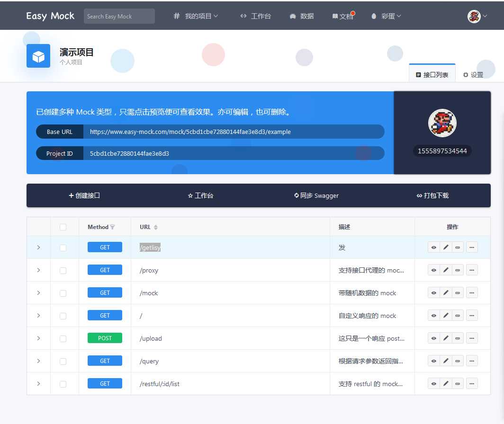Preview the /proxy interface with eye icon
This screenshot has width=504, height=424.
pyautogui.click(x=433, y=270)
